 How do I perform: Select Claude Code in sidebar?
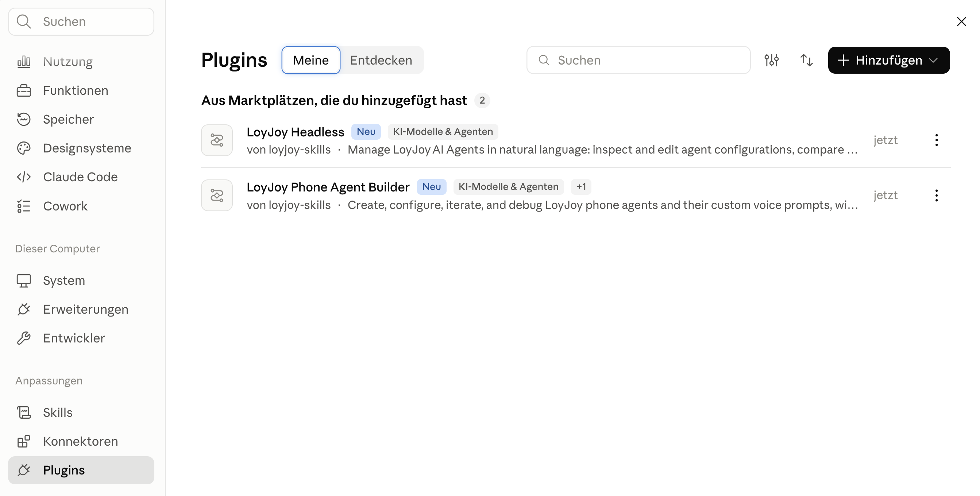81,177
